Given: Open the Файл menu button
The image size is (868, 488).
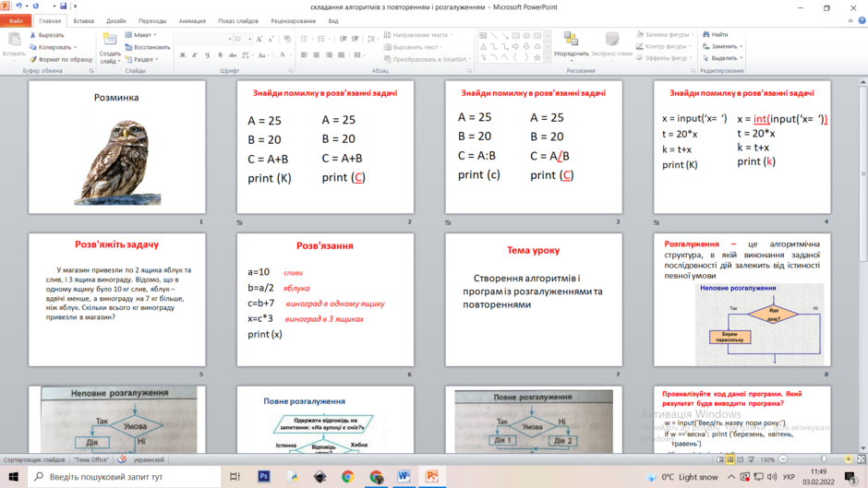Looking at the screenshot, I should click(16, 21).
